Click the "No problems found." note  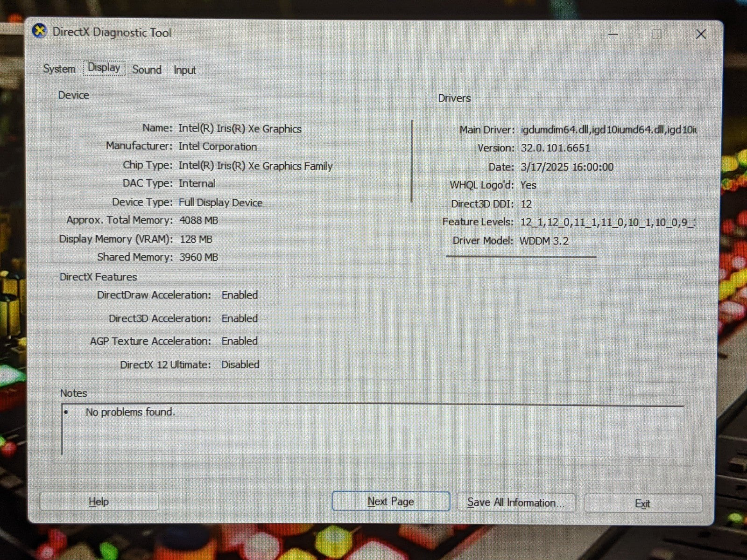point(130,412)
